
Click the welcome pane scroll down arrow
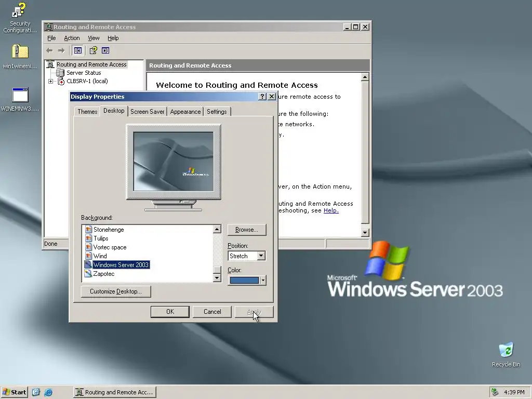tap(365, 232)
